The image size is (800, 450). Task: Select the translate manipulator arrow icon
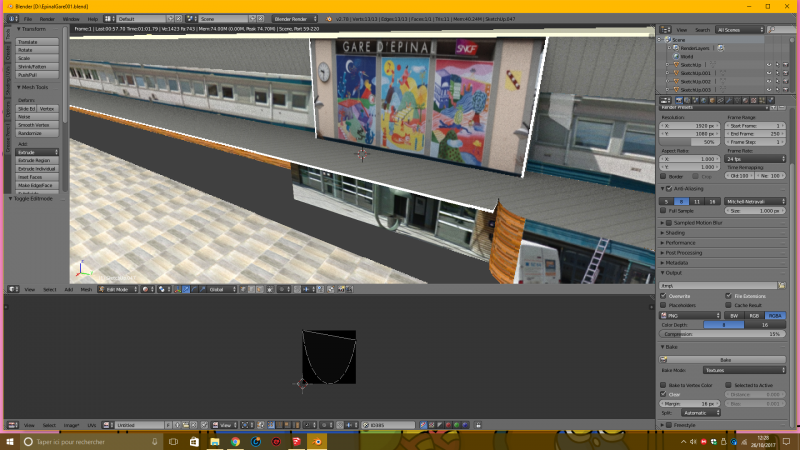(x=185, y=289)
